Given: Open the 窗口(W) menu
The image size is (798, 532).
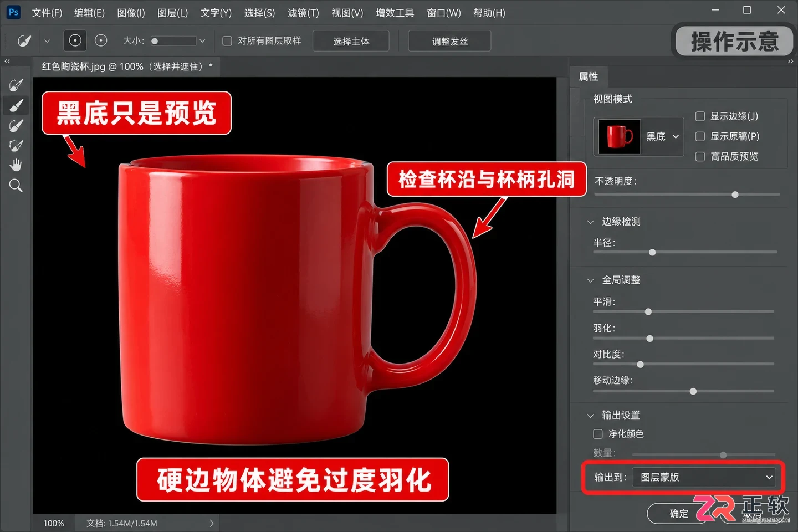Looking at the screenshot, I should click(x=444, y=13).
